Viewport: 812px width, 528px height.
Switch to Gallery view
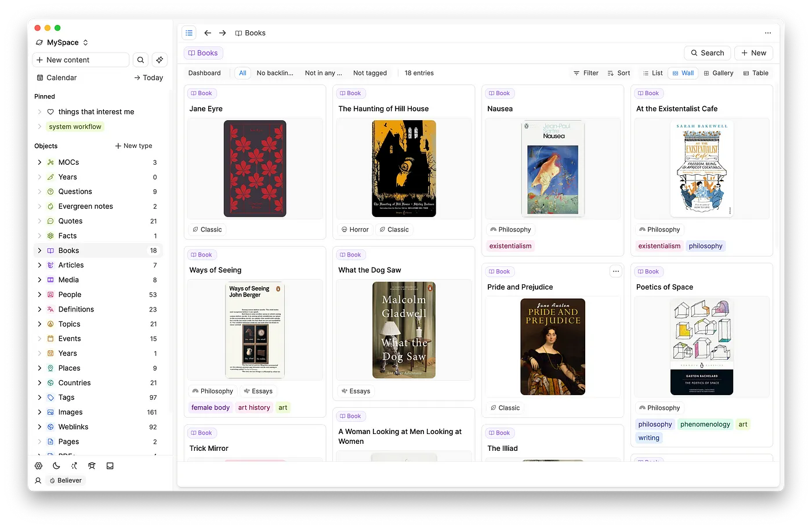point(719,73)
